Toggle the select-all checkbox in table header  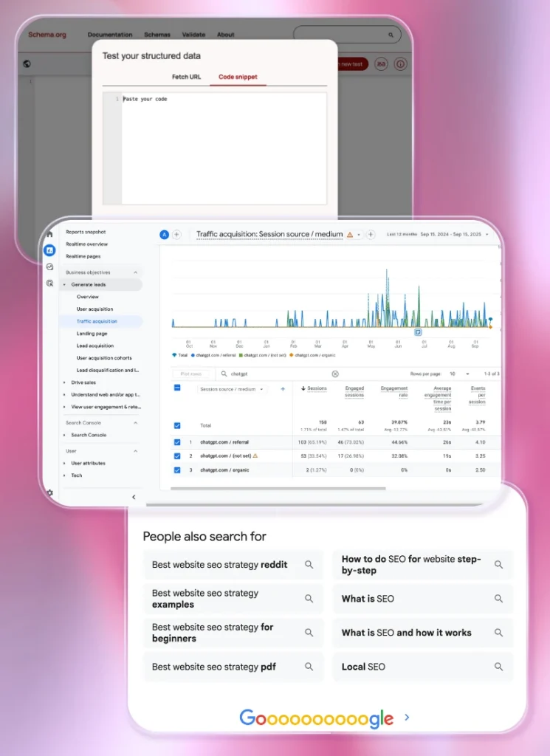point(177,388)
